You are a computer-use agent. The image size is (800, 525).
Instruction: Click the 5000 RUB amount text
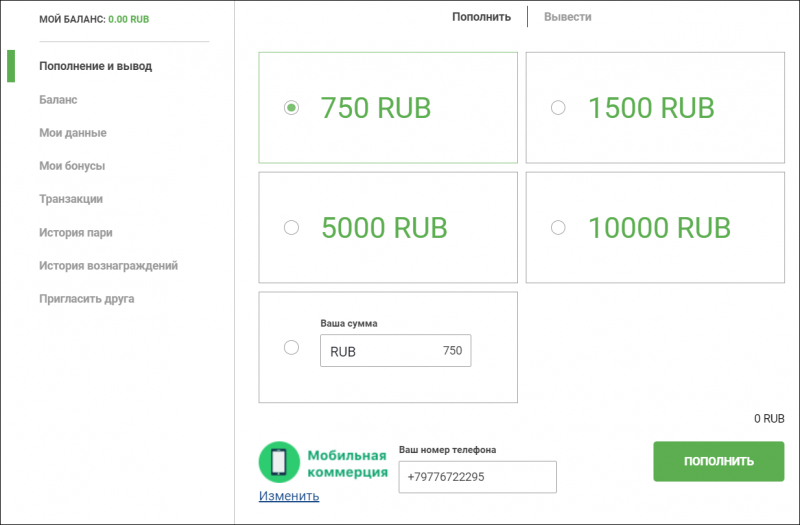pyautogui.click(x=384, y=228)
